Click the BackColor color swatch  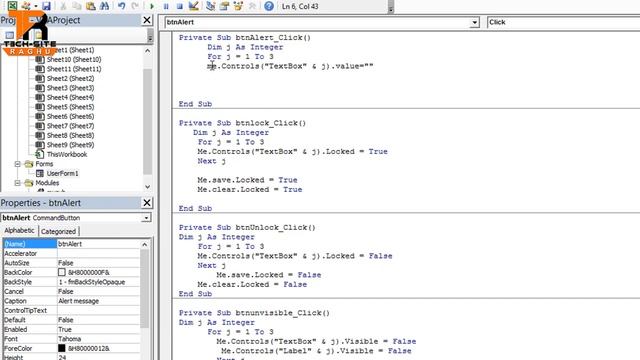pos(62,272)
